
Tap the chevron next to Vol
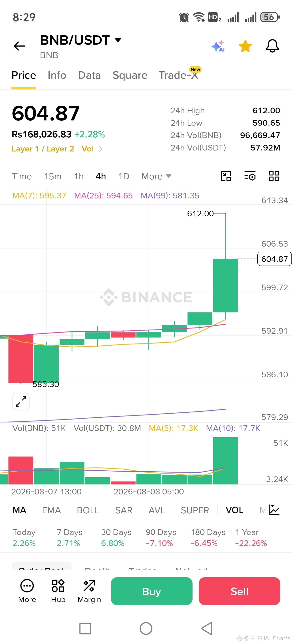pos(100,149)
